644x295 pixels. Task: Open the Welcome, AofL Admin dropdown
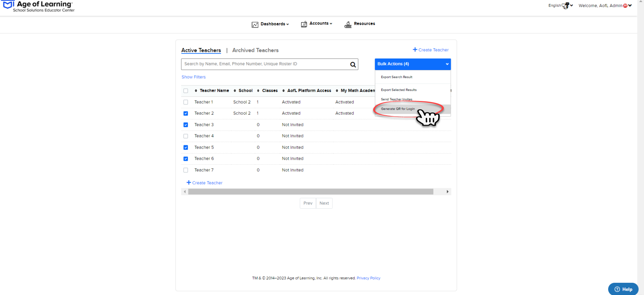click(605, 6)
